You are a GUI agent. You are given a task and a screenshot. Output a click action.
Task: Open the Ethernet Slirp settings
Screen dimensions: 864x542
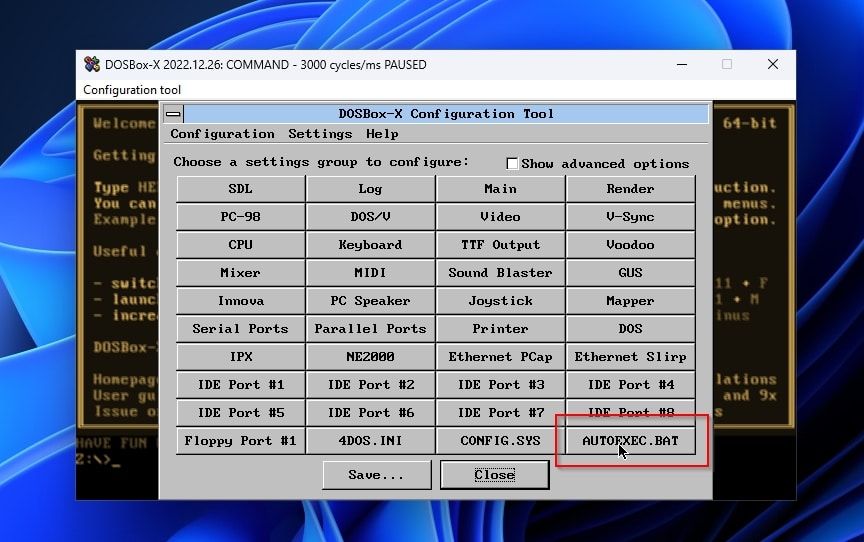(630, 357)
